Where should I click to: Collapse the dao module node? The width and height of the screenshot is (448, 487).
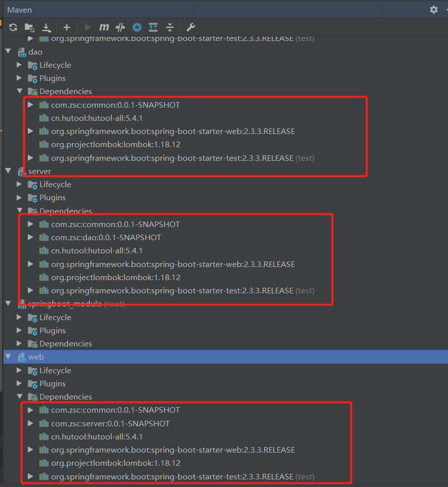pos(9,52)
